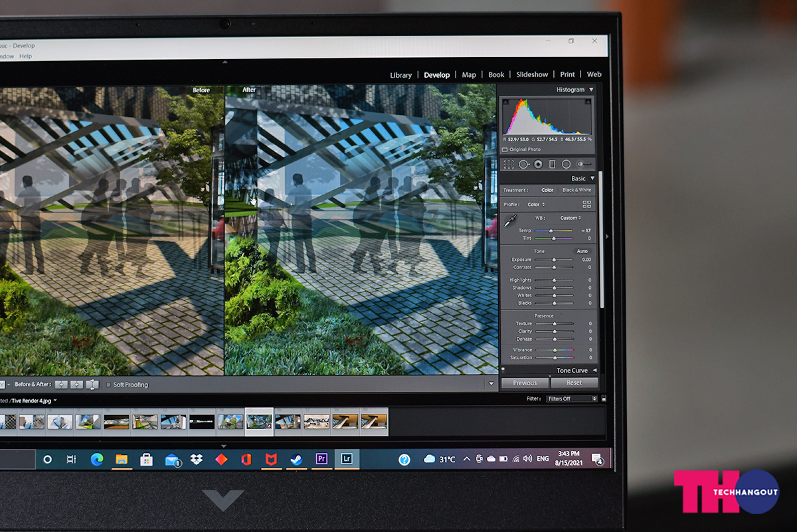
Task: Switch to the Web module
Action: point(594,74)
